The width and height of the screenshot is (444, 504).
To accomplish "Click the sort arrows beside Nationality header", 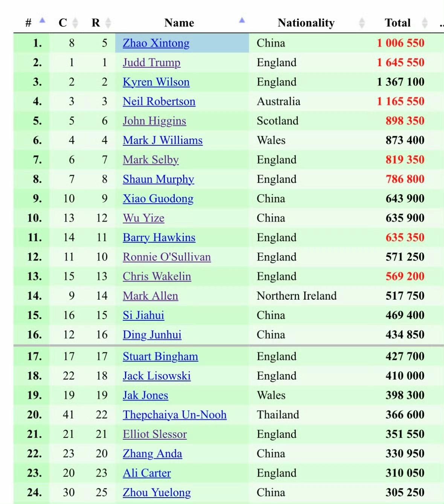I will (x=362, y=23).
